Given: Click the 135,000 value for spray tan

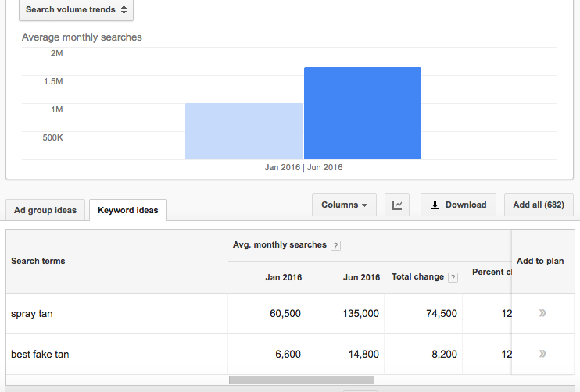Looking at the screenshot, I should [360, 314].
